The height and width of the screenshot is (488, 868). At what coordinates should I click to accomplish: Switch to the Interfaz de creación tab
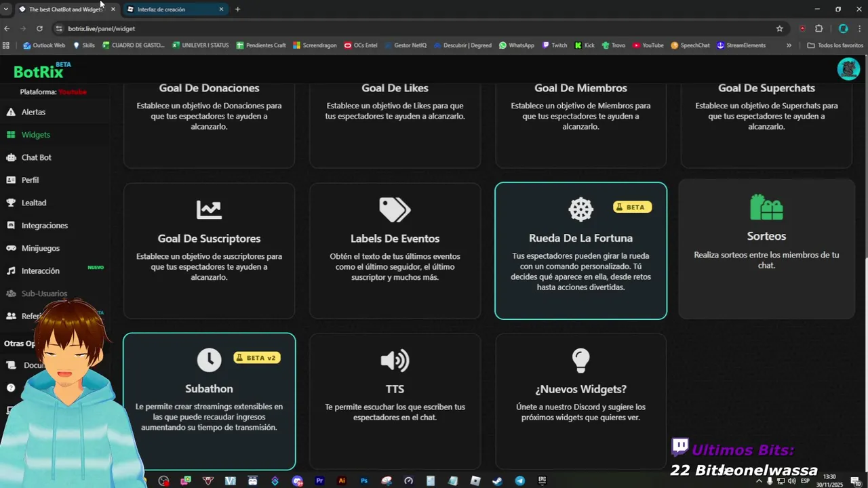175,9
